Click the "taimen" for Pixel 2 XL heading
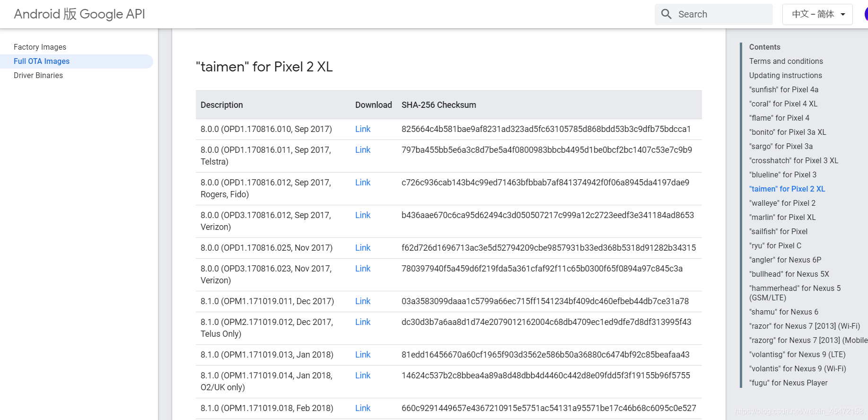The height and width of the screenshot is (420, 868). (264, 67)
